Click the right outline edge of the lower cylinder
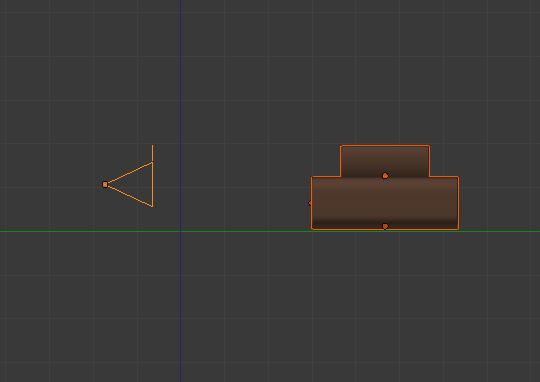Screen dimensions: 540x382 [458, 203]
